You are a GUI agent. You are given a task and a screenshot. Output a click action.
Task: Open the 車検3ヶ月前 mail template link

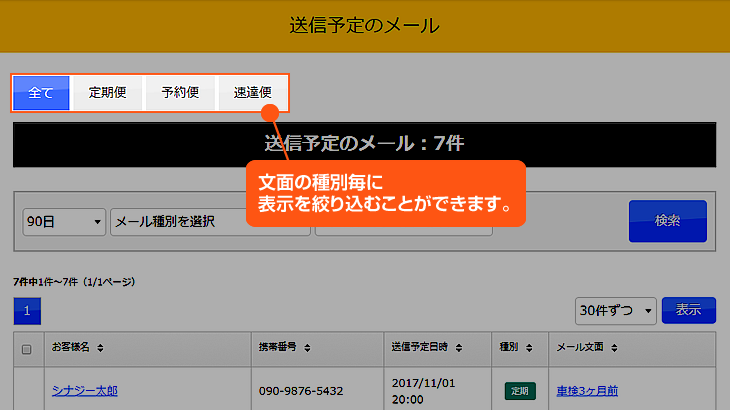click(587, 390)
